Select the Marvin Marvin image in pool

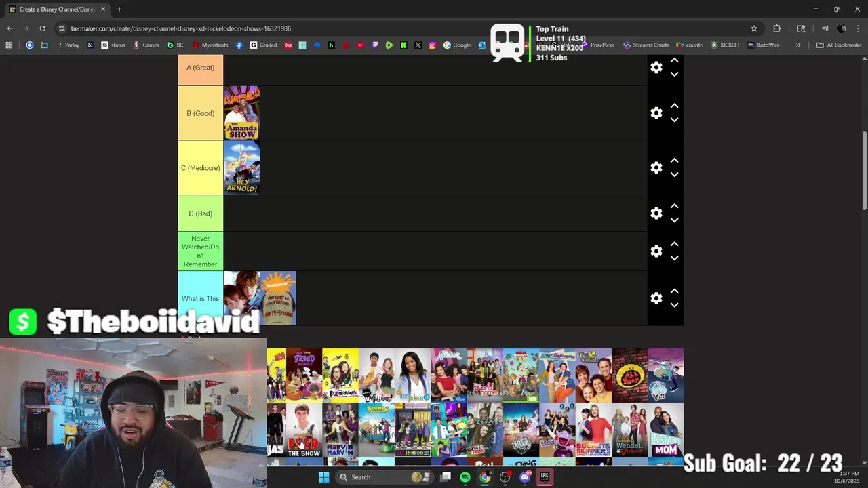tap(340, 430)
